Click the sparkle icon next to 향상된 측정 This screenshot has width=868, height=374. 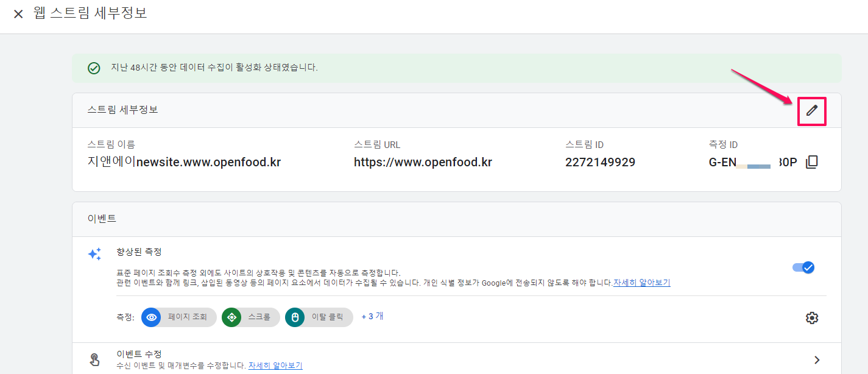pyautogui.click(x=94, y=254)
